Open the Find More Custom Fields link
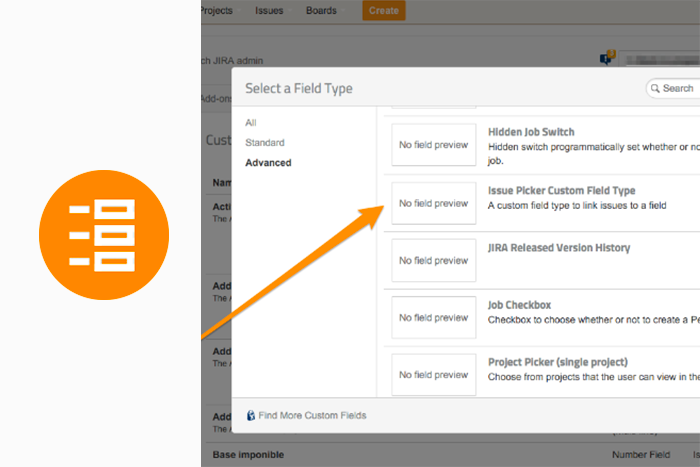This screenshot has height=467, width=700. (x=312, y=416)
